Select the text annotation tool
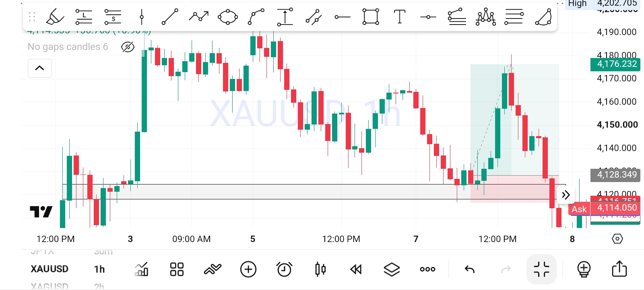Screen dimensions: 644x290 coord(399,17)
